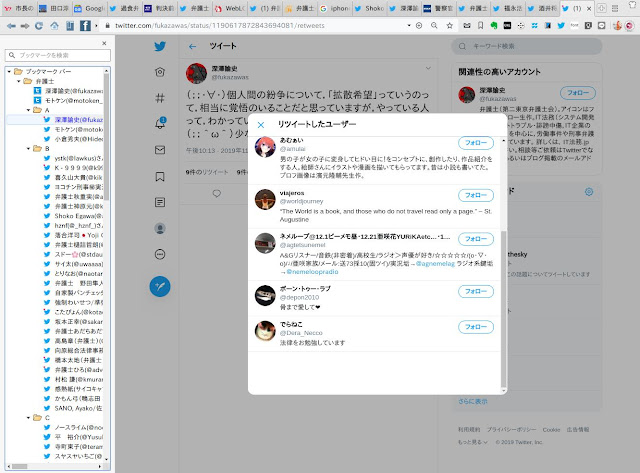The image size is (640, 473).
Task: Click the green Evernote extension icon
Action: pyautogui.click(x=494, y=25)
